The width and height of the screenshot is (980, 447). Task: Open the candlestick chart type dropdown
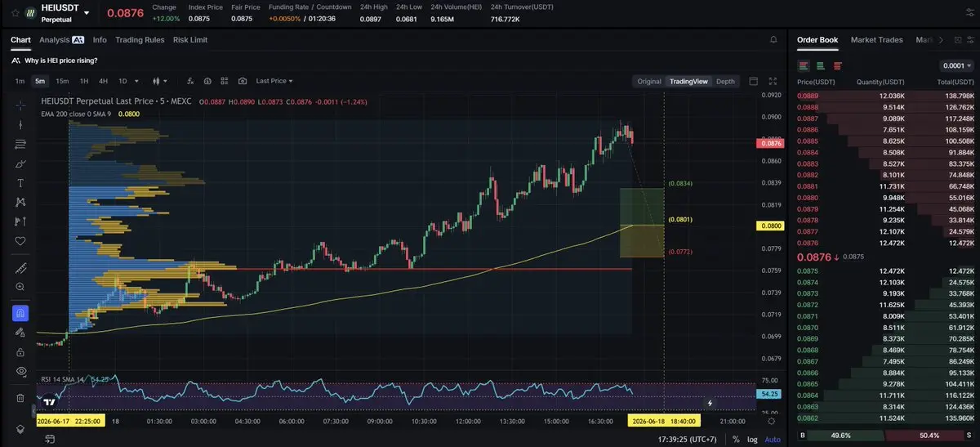click(160, 81)
